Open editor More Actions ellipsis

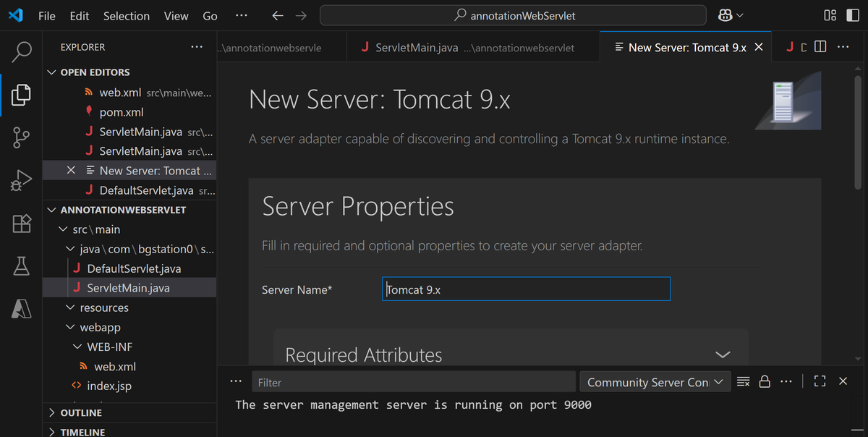(843, 47)
